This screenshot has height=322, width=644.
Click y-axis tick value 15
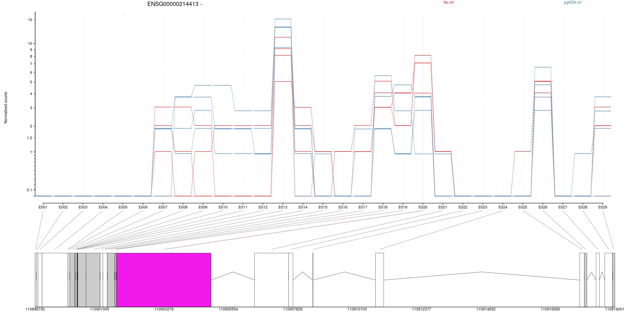[x=30, y=20]
